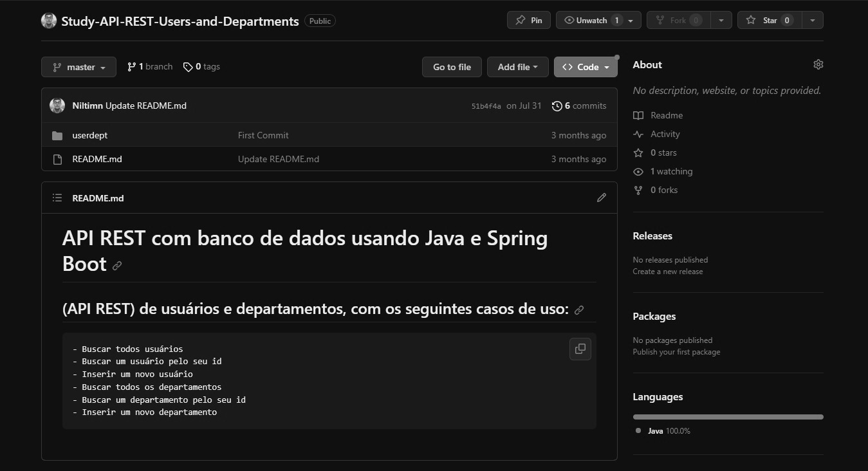Click the link icon beside Boot heading
Image resolution: width=868 pixels, height=471 pixels.
point(117,265)
